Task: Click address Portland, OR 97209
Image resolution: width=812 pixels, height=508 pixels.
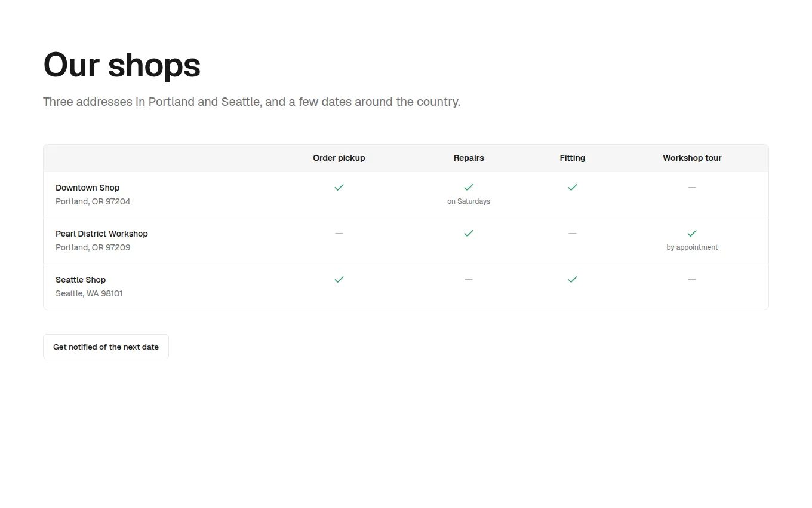Action: click(93, 247)
